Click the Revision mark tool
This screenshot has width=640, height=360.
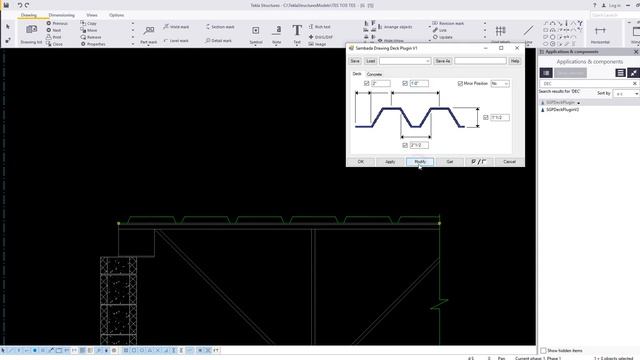coord(448,23)
